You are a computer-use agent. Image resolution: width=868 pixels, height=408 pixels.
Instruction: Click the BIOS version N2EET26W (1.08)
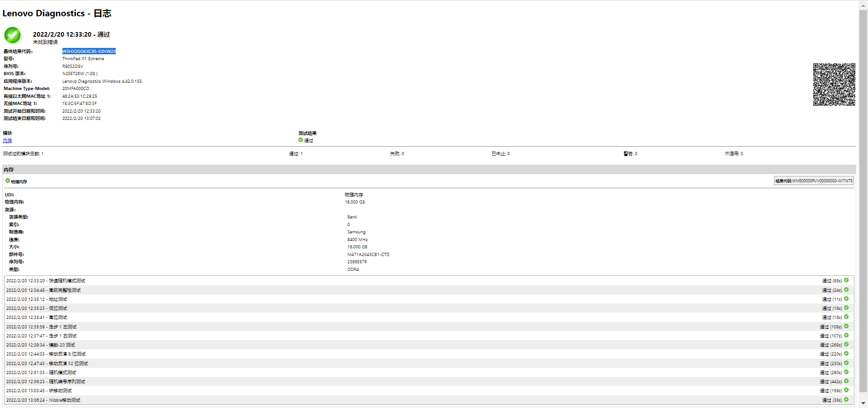[80, 74]
